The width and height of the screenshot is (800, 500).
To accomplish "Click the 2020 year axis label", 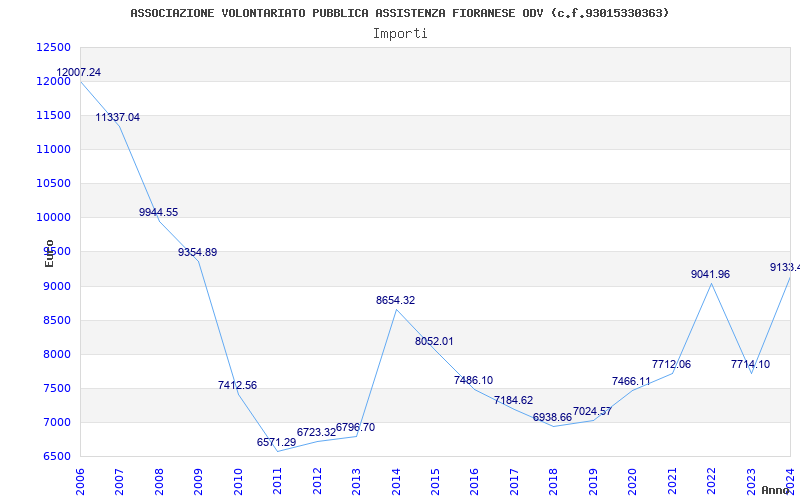I will [633, 482].
